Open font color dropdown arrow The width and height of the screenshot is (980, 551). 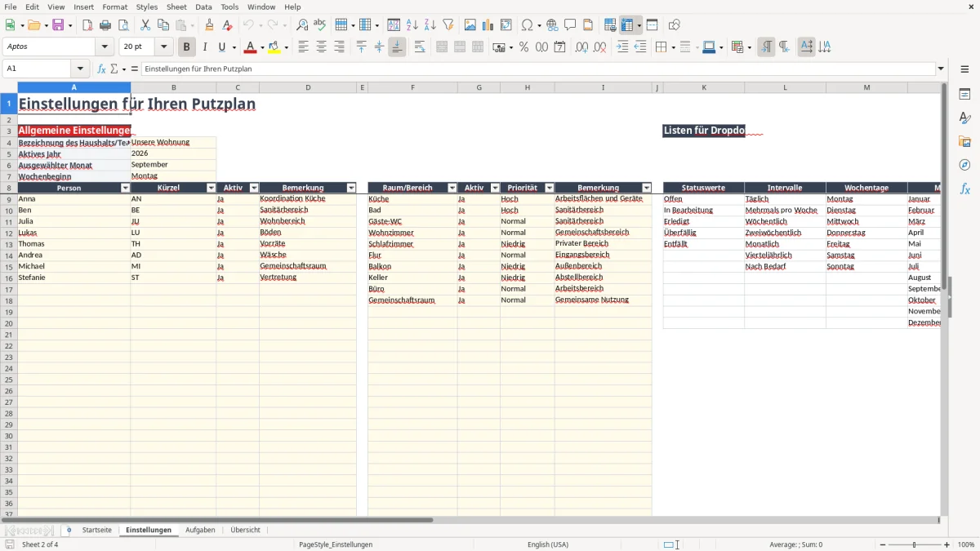[x=261, y=47]
